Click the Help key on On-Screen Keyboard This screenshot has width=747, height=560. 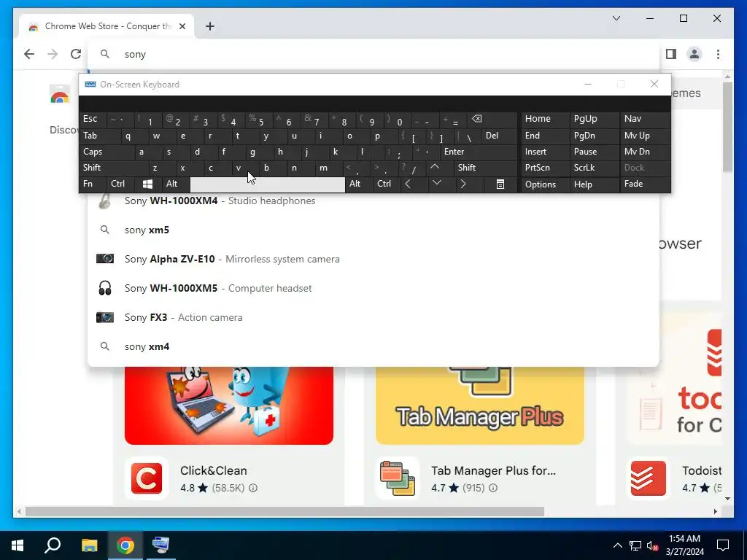(594, 184)
